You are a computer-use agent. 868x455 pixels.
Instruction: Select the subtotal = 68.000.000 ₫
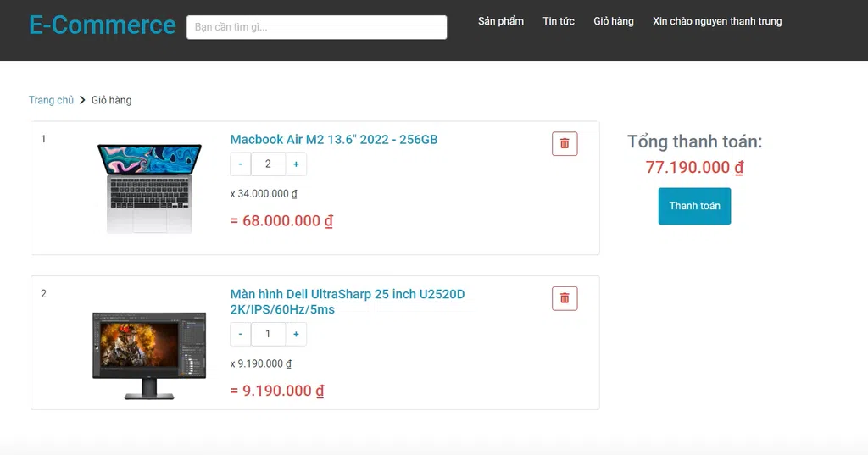(x=281, y=221)
